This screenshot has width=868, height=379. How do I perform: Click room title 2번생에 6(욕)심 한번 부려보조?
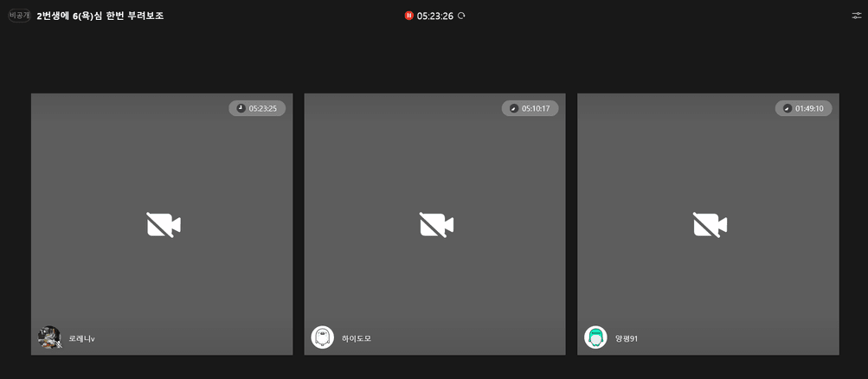pyautogui.click(x=100, y=16)
